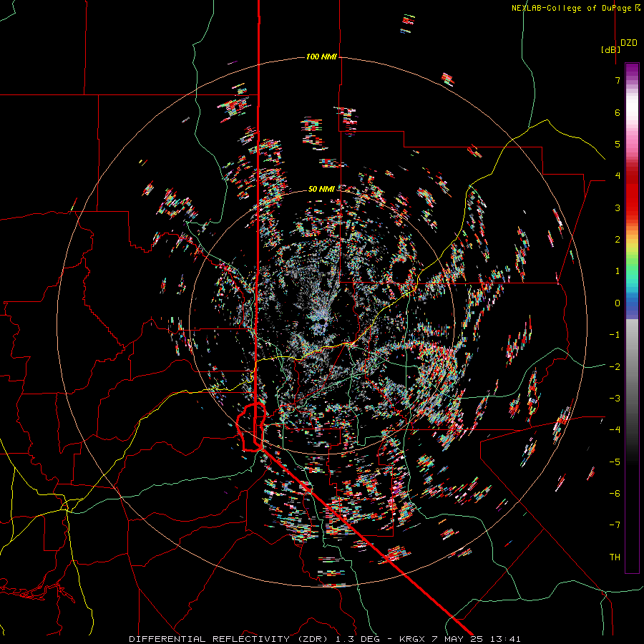The height and width of the screenshot is (644, 644).
Task: Click the -5 value on color scale
Action: click(615, 462)
